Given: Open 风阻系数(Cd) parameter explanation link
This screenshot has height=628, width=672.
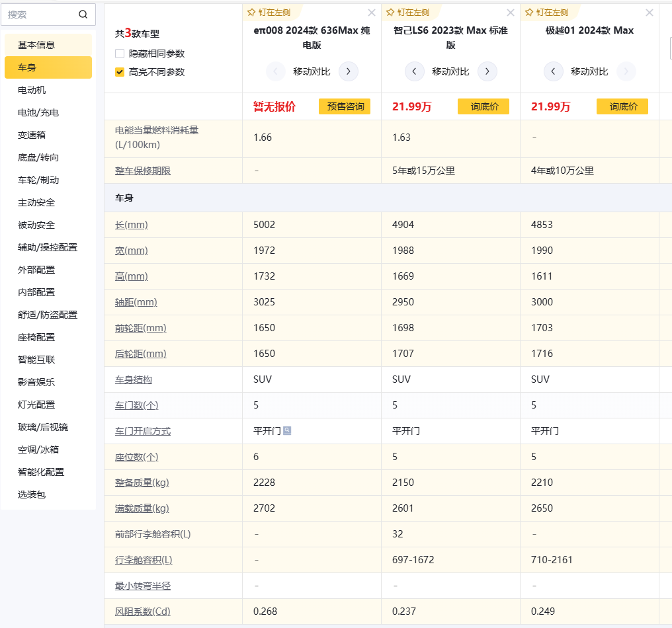Looking at the screenshot, I should 142,611.
